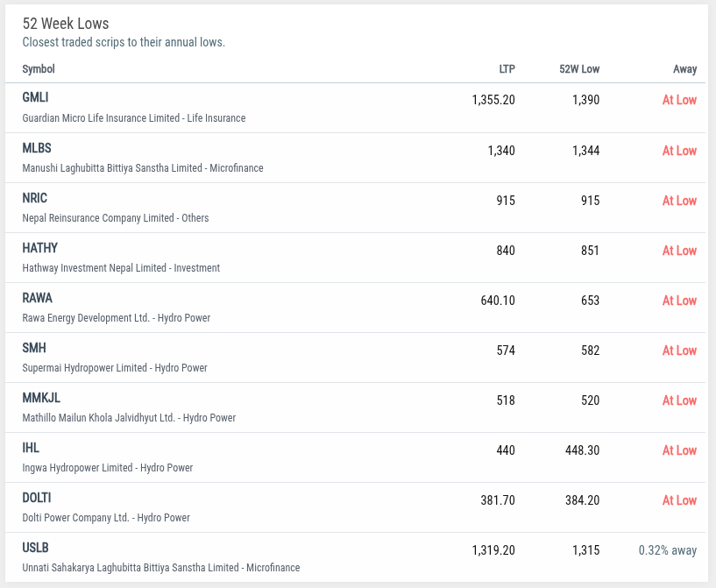This screenshot has height=588, width=716.
Task: Open the IHL symbol link
Action: coord(31,448)
